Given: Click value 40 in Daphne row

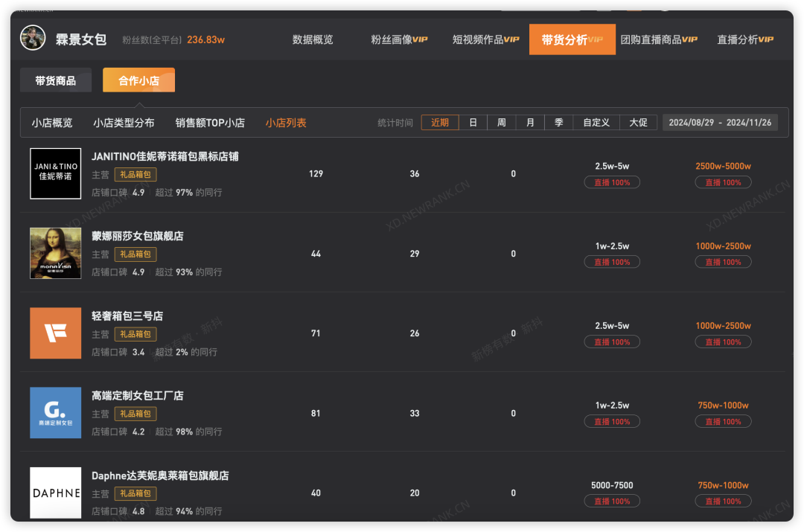Looking at the screenshot, I should (316, 493).
